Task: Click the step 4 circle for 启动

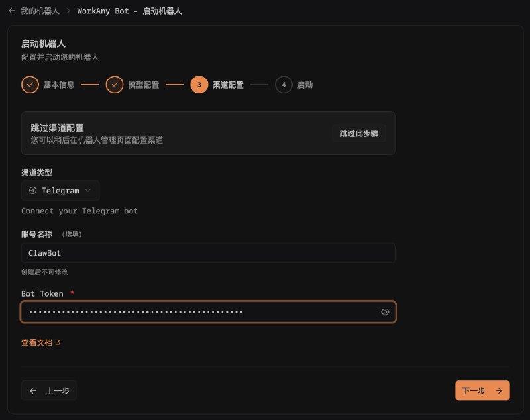Action: coord(284,85)
